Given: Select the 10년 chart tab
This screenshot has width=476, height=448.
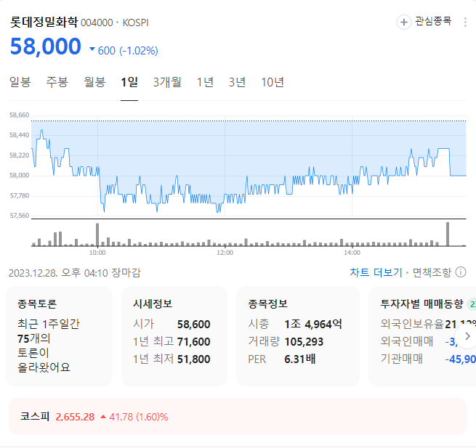Looking at the screenshot, I should click(x=273, y=82).
